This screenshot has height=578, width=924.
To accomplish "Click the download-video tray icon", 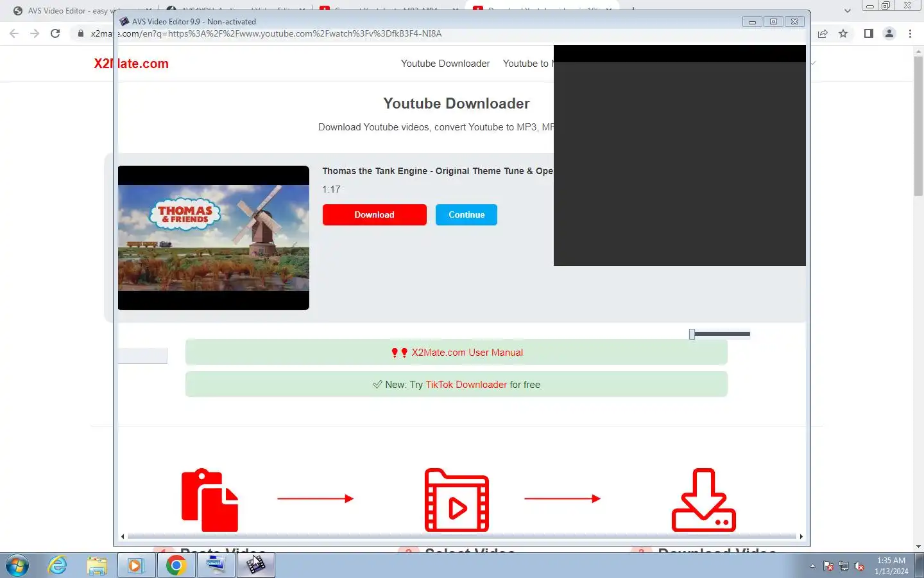I will [704, 500].
